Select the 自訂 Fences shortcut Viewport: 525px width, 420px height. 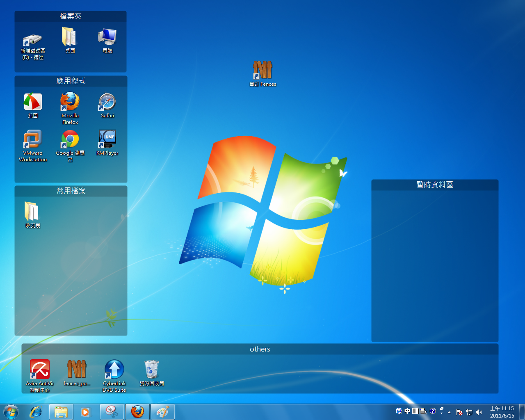(263, 73)
